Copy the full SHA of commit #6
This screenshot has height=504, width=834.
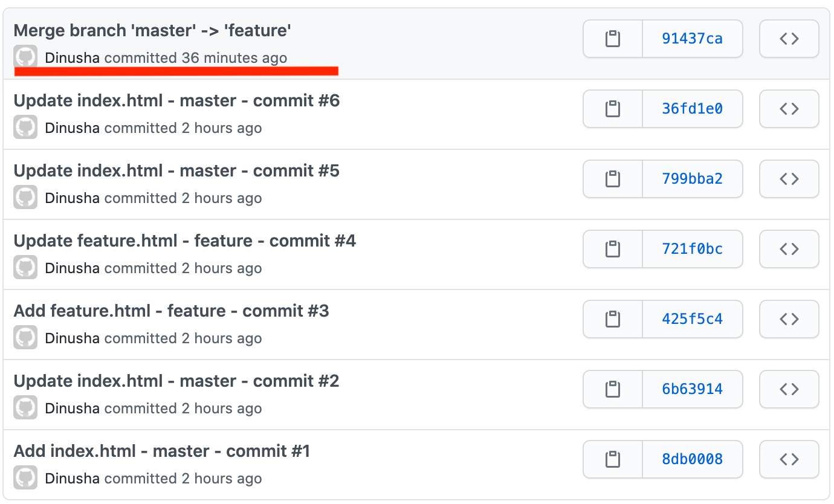pyautogui.click(x=612, y=109)
